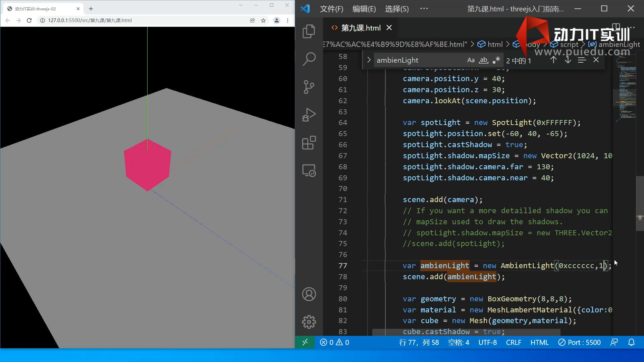Expand the replace field toggle chevron
The width and height of the screenshot is (644, 362).
click(x=369, y=60)
